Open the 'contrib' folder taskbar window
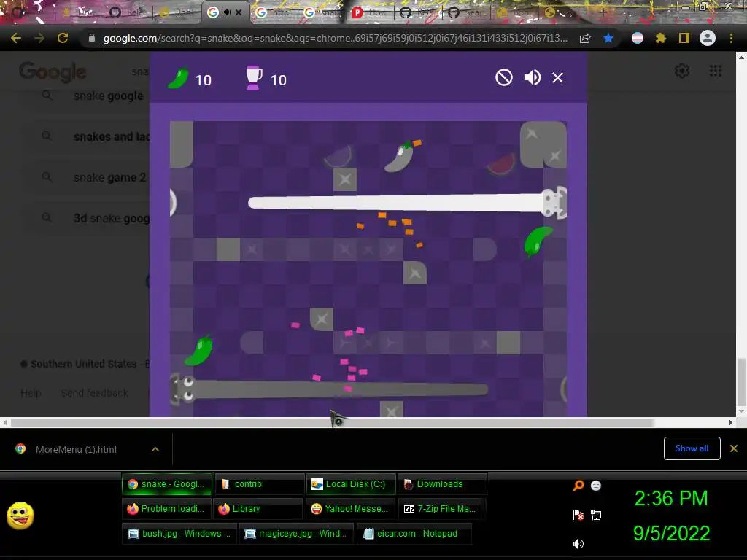The image size is (747, 560). pyautogui.click(x=260, y=484)
